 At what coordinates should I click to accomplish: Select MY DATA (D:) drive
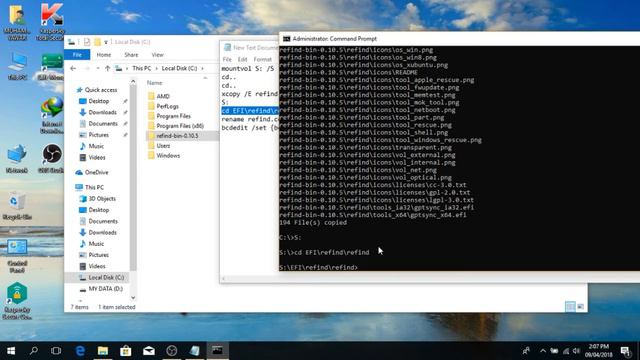[x=105, y=289]
